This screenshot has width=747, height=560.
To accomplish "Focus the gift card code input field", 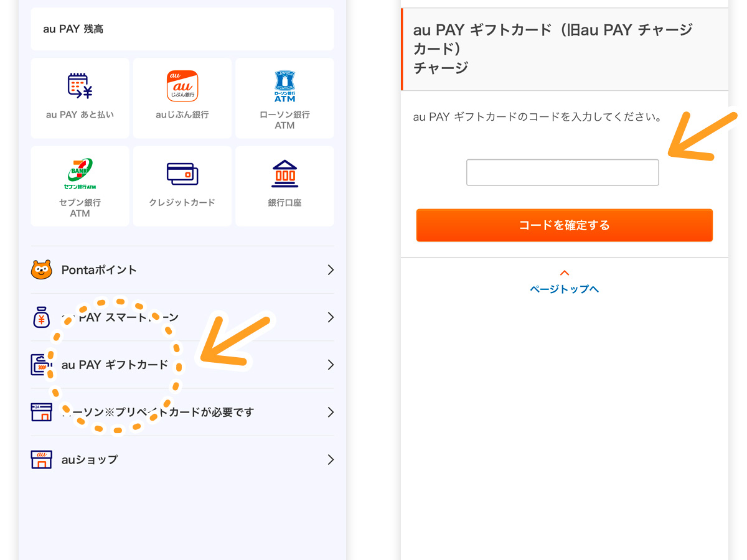I will click(x=563, y=172).
